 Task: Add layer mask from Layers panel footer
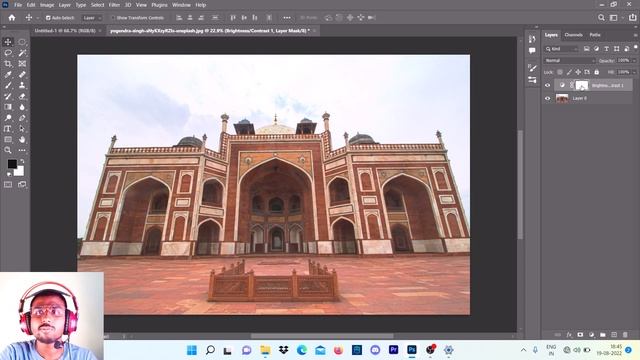580,335
